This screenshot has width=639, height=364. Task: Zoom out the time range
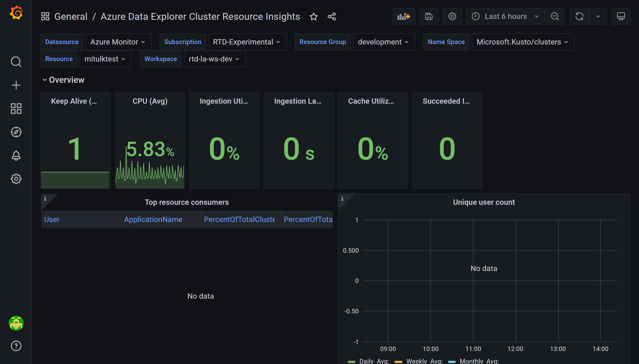(x=555, y=17)
